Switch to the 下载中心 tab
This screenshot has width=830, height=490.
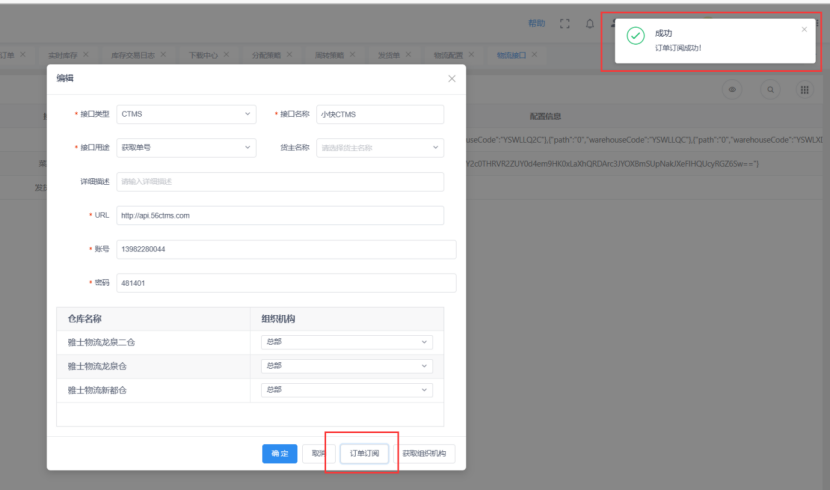click(203, 55)
